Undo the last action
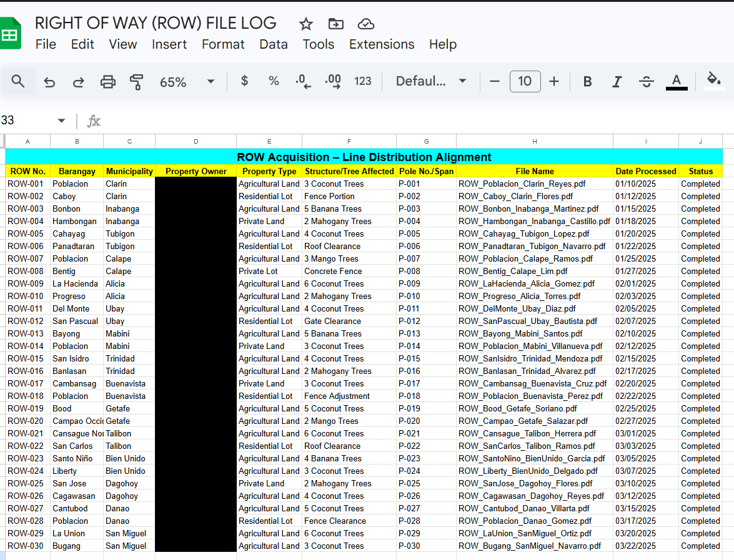The image size is (734, 560). [x=49, y=82]
